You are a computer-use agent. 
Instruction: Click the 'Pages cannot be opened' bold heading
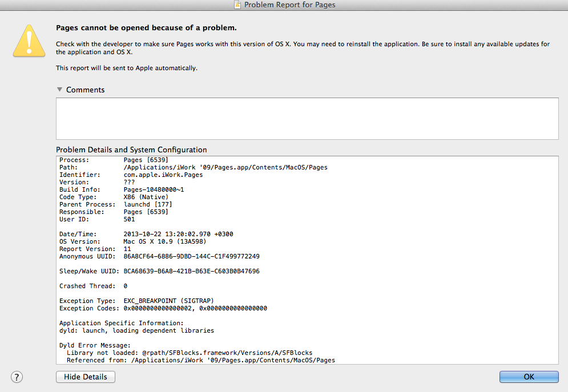pyautogui.click(x=146, y=28)
